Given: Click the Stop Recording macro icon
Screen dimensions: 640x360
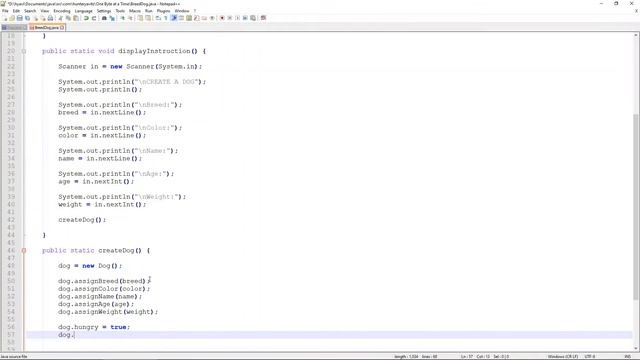Looking at the screenshot, I should click(x=229, y=18).
